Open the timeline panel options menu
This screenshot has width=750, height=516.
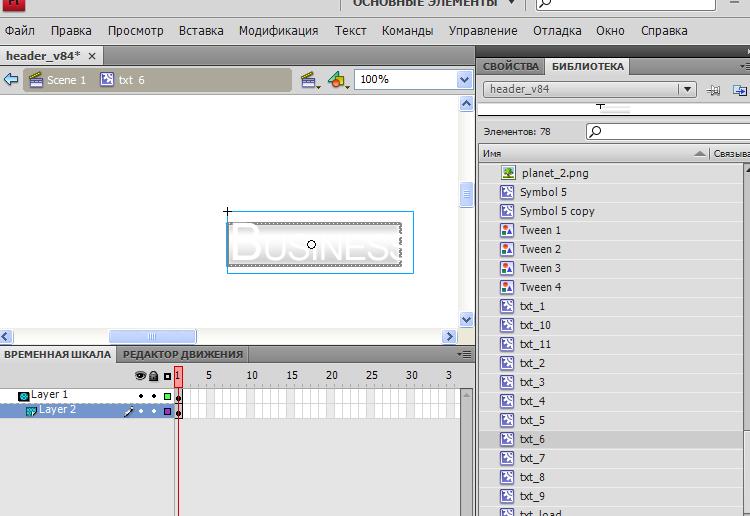point(464,354)
